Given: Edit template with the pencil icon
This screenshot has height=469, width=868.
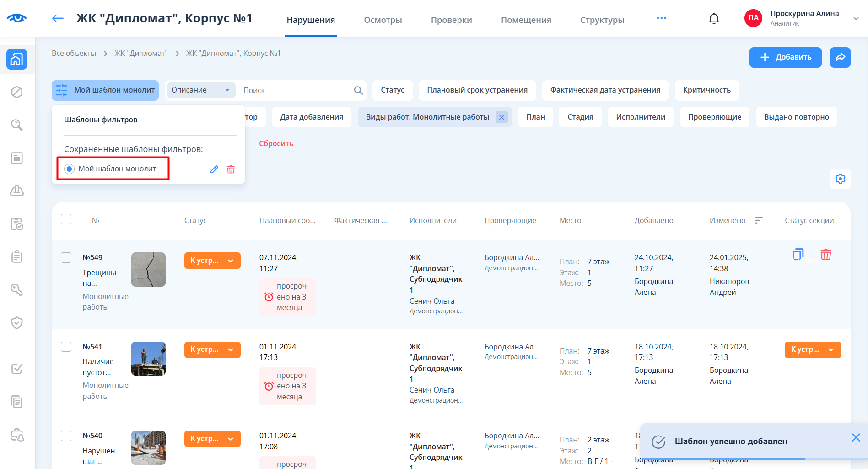Looking at the screenshot, I should click(x=214, y=169).
